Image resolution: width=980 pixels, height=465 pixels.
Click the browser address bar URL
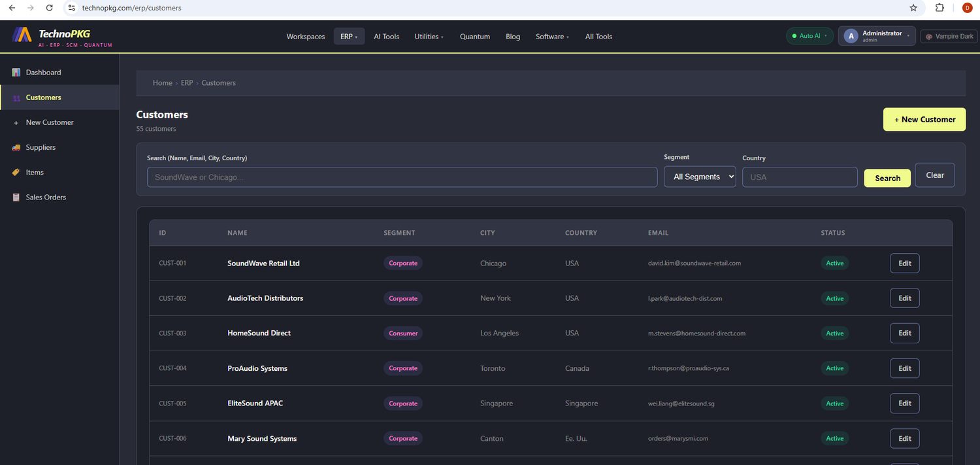tap(132, 8)
